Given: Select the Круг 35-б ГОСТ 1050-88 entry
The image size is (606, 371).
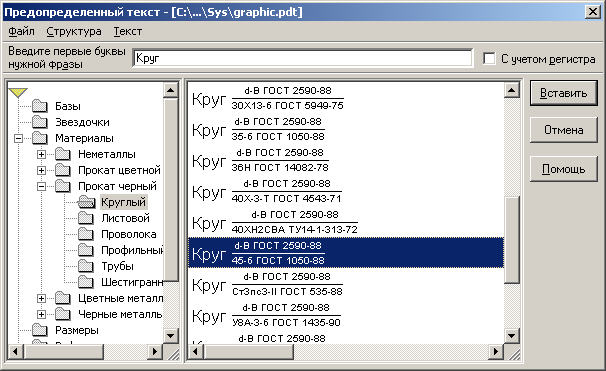Looking at the screenshot, I should click(x=346, y=129).
